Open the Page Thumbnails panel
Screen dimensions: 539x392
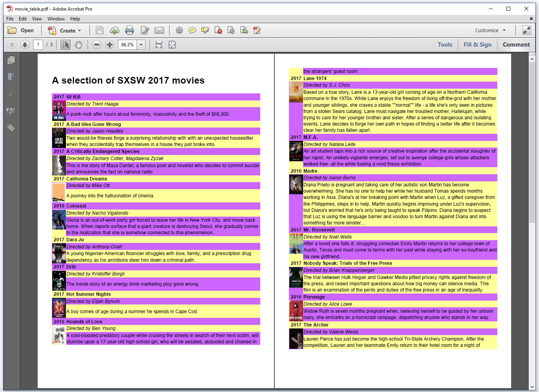tap(11, 60)
